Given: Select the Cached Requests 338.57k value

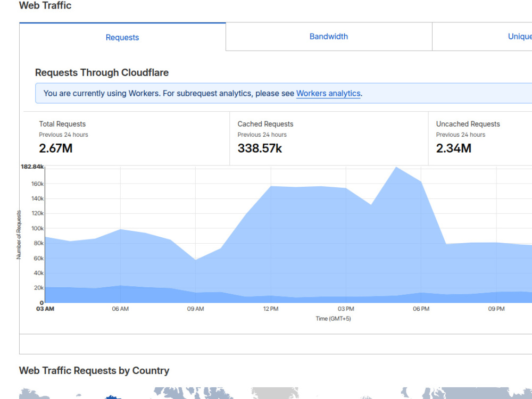Looking at the screenshot, I should coord(260,148).
